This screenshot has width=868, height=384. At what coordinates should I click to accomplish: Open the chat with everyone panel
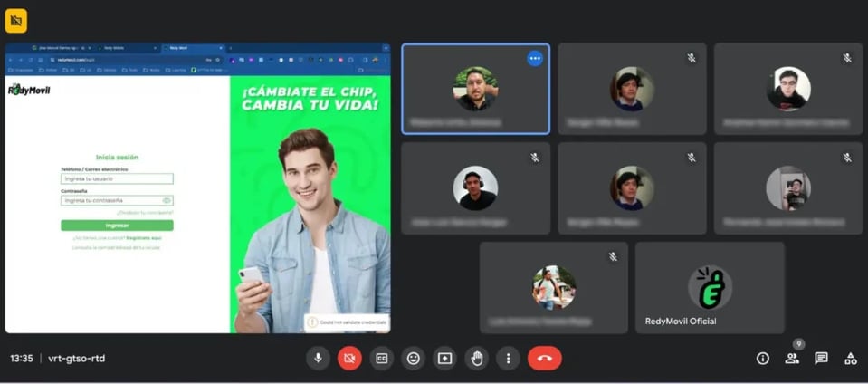click(x=822, y=359)
